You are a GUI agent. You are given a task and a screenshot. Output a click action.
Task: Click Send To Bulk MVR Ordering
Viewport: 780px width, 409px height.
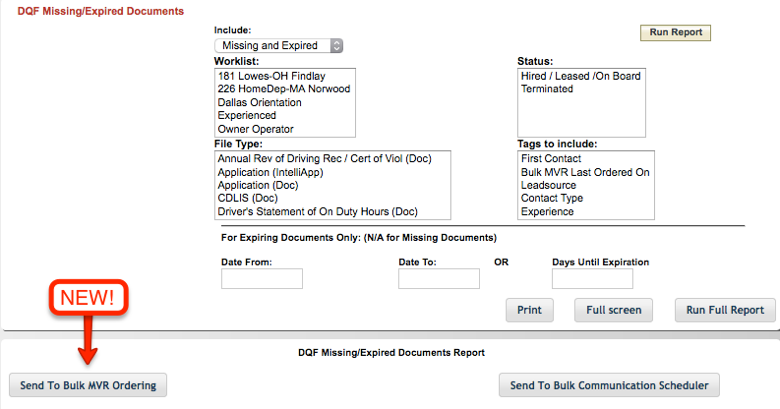tap(88, 385)
